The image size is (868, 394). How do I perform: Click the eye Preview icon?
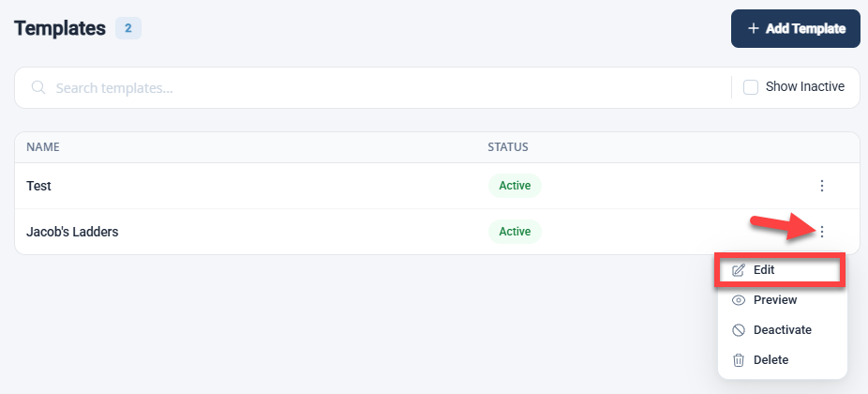tap(739, 300)
